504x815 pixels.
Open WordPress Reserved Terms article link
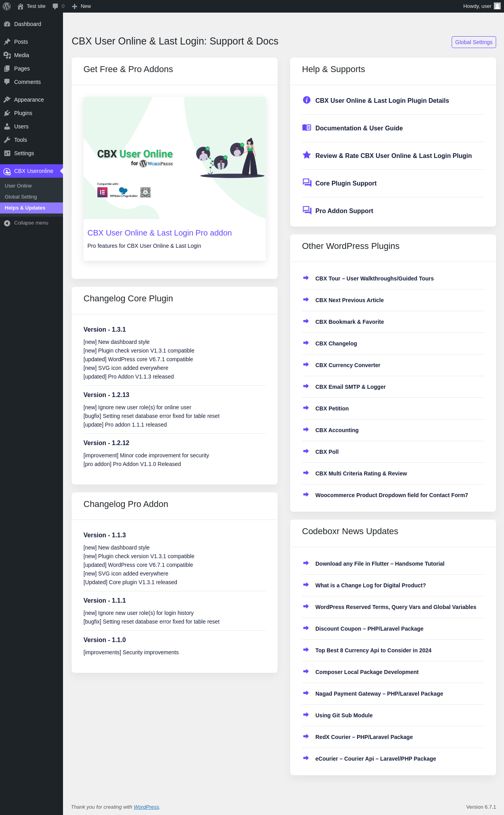point(396,607)
